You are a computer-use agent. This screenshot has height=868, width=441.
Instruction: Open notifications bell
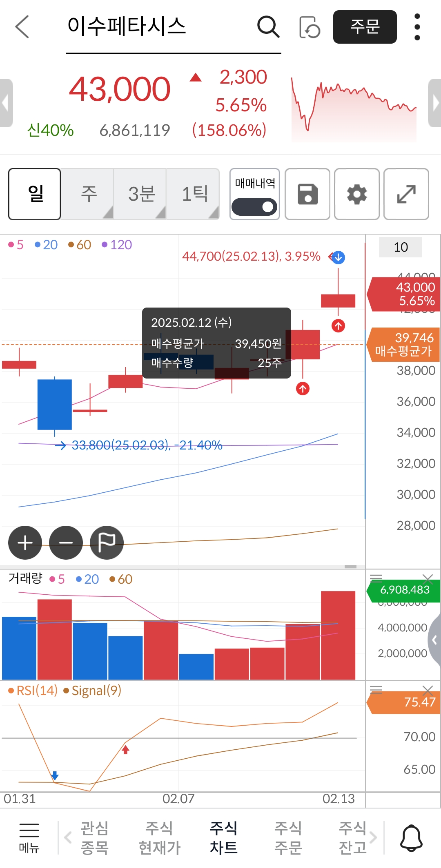411,838
